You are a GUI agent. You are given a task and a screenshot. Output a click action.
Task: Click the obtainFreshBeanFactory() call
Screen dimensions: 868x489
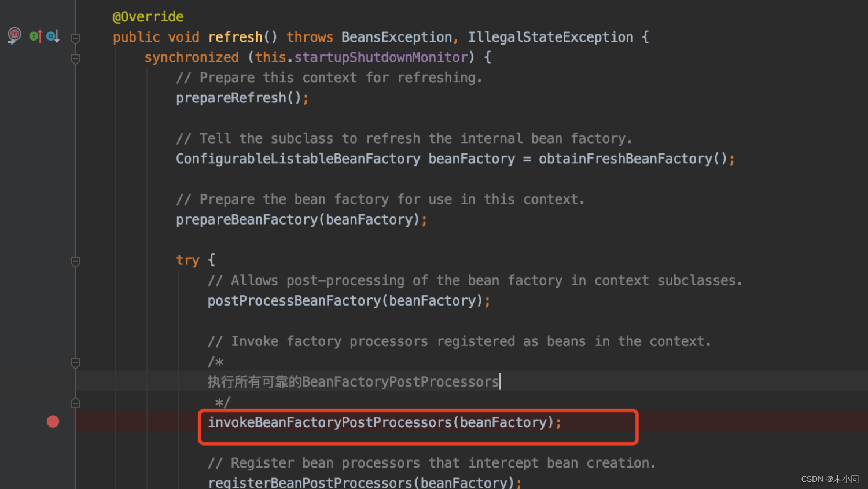click(633, 159)
